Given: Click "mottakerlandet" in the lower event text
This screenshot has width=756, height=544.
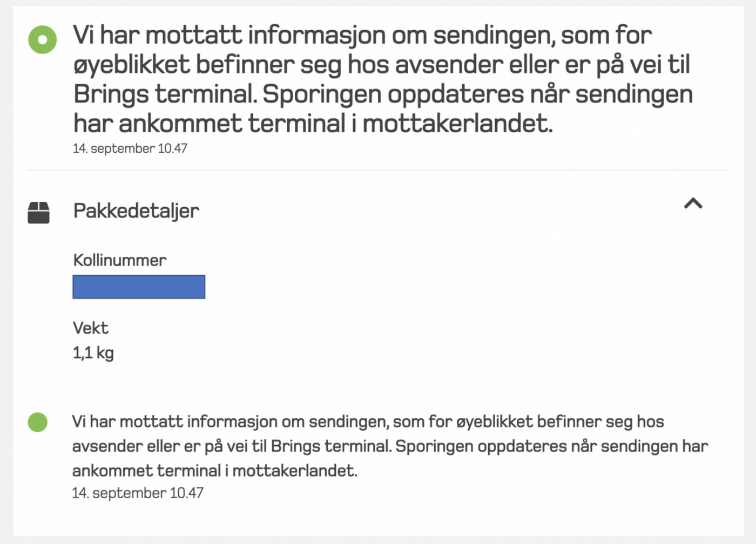Looking at the screenshot, I should pyautogui.click(x=294, y=471).
